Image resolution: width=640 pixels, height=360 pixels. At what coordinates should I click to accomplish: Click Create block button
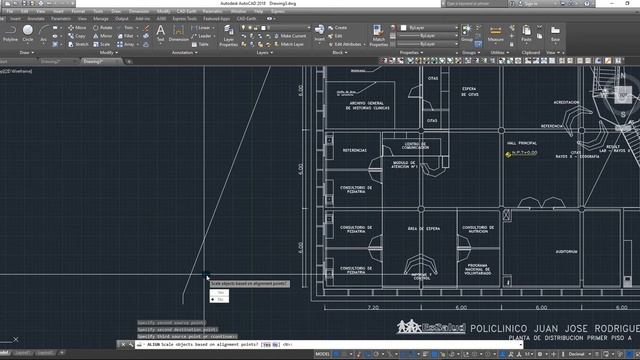tap(338, 28)
